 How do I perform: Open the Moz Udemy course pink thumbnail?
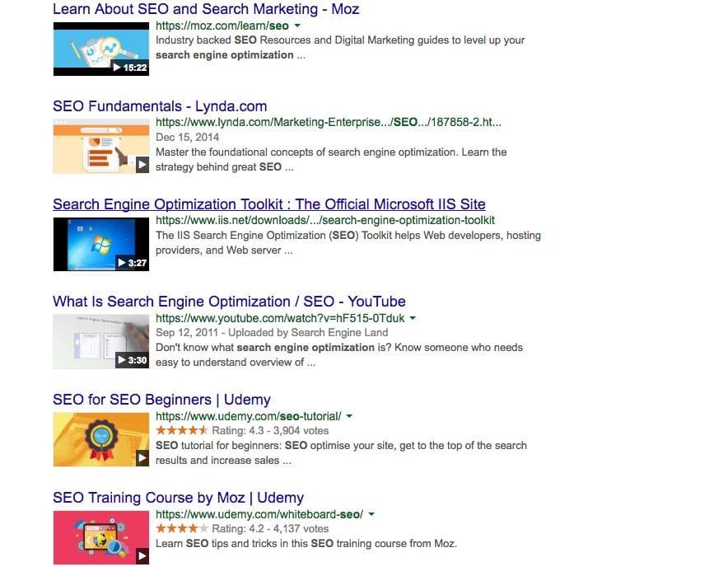[101, 537]
